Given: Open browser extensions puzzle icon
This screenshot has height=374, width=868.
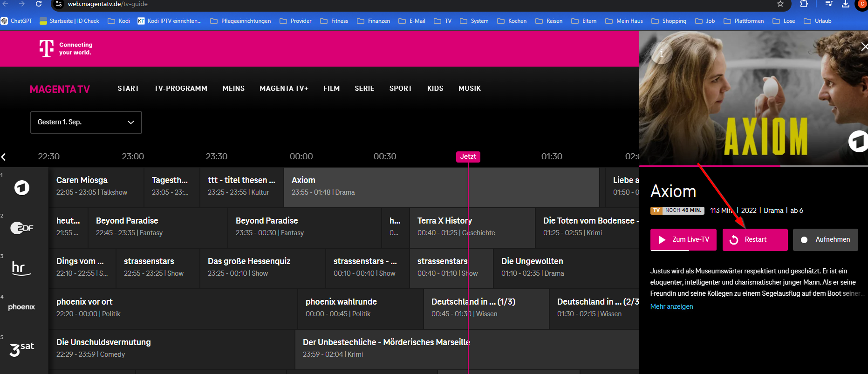Looking at the screenshot, I should pyautogui.click(x=804, y=4).
